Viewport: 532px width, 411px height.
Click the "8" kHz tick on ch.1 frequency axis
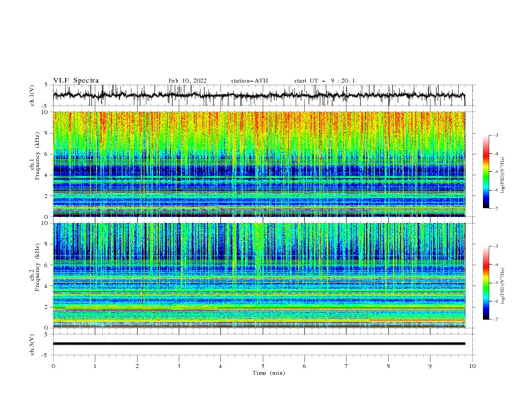coord(48,133)
